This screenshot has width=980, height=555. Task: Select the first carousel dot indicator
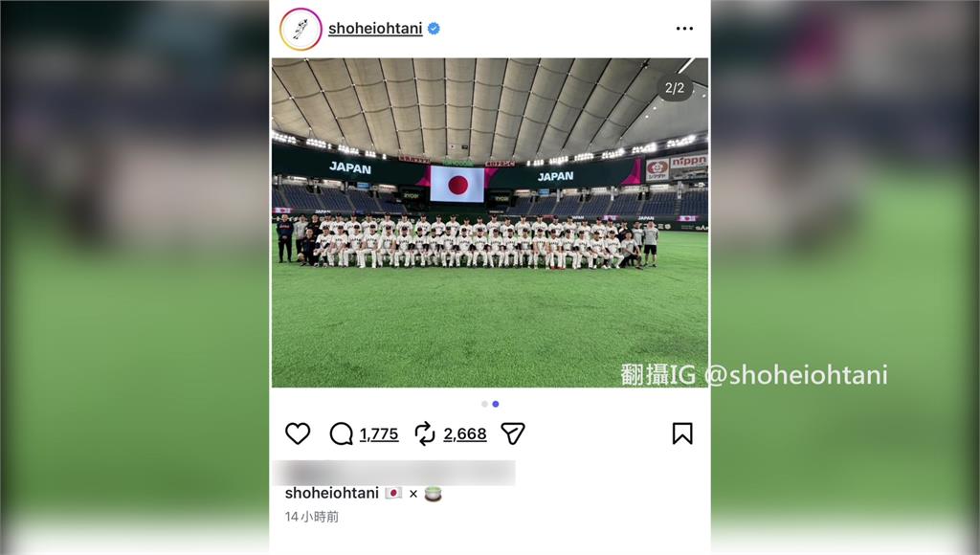point(484,405)
